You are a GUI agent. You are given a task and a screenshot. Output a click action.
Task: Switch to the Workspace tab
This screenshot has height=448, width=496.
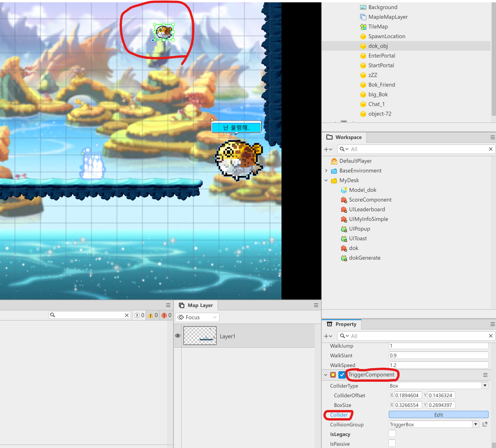[x=344, y=137]
